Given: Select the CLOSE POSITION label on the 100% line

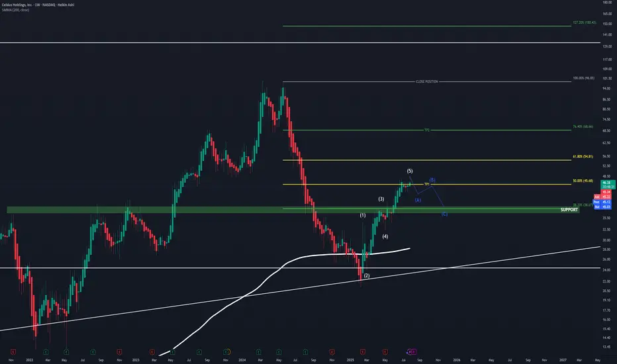Looking at the screenshot, I should click(427, 81).
